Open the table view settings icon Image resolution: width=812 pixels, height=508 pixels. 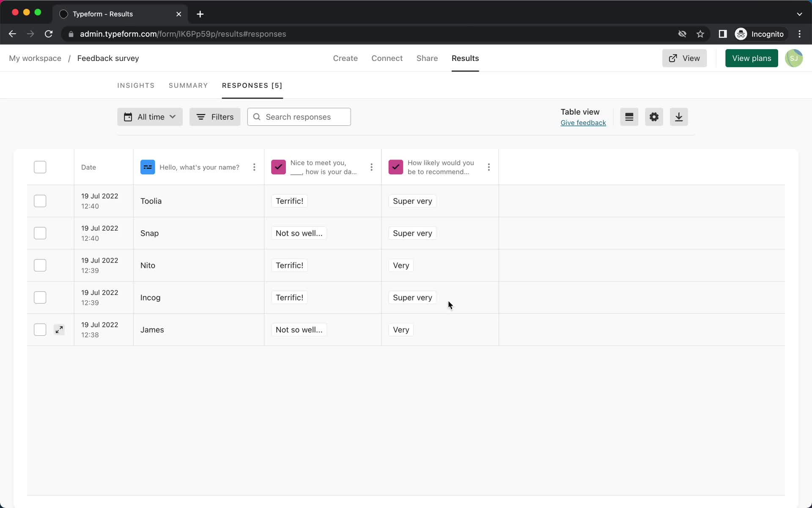pyautogui.click(x=653, y=116)
